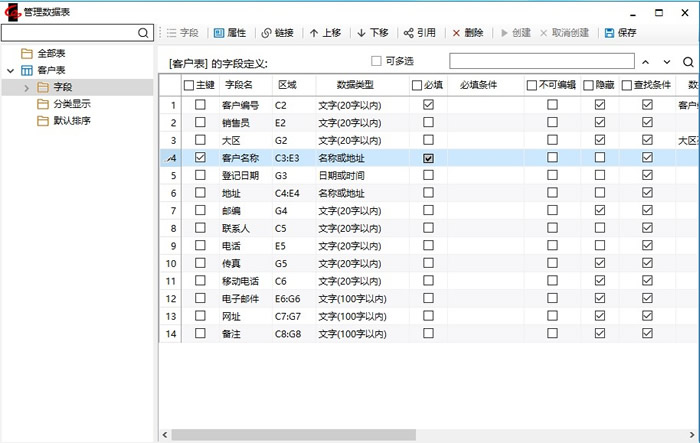
Task: Expand the 字段 tree node
Action: click(27, 88)
